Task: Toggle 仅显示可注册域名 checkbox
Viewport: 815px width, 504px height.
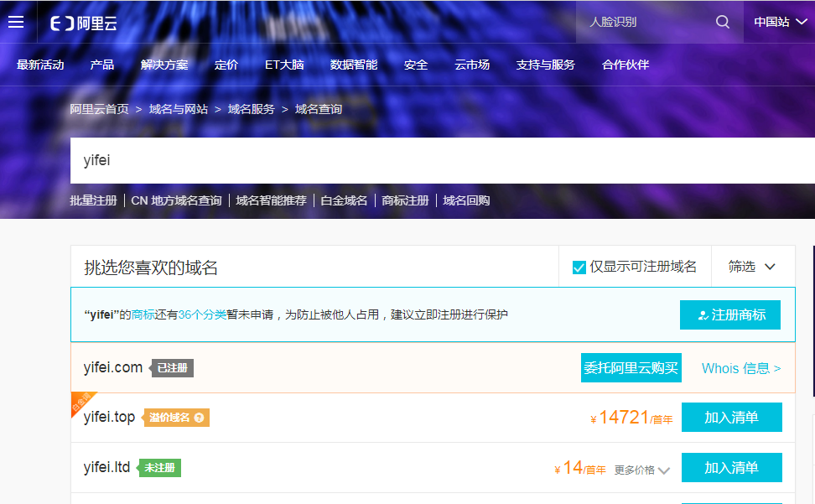Action: coord(579,267)
